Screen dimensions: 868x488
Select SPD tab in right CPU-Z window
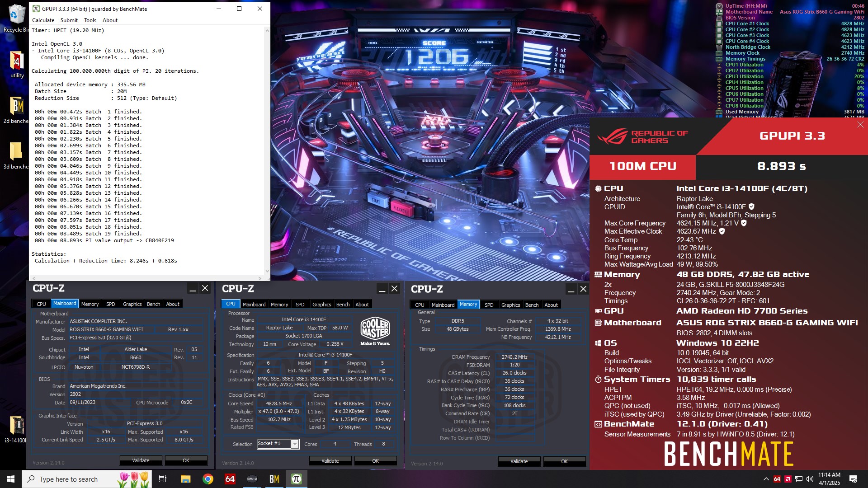[x=489, y=305]
